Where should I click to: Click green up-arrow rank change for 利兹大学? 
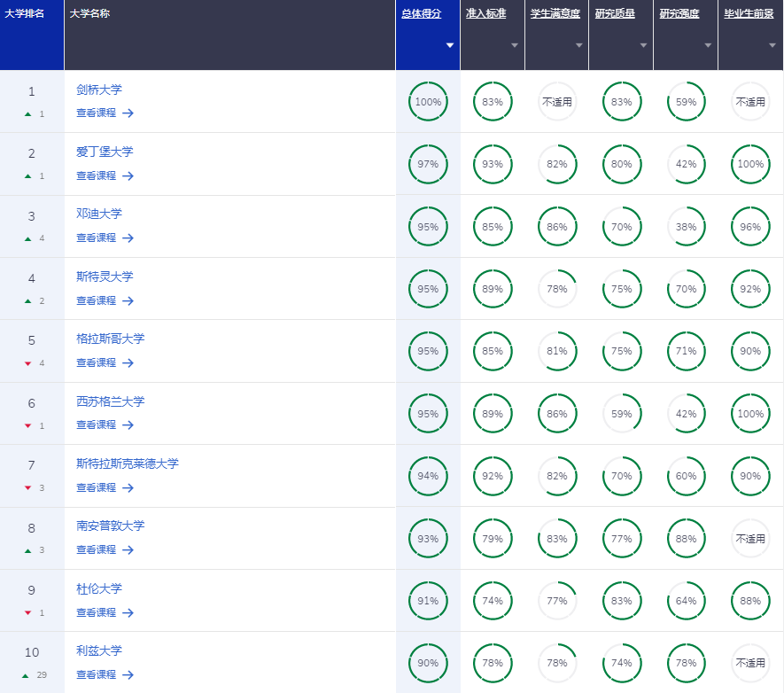point(26,675)
